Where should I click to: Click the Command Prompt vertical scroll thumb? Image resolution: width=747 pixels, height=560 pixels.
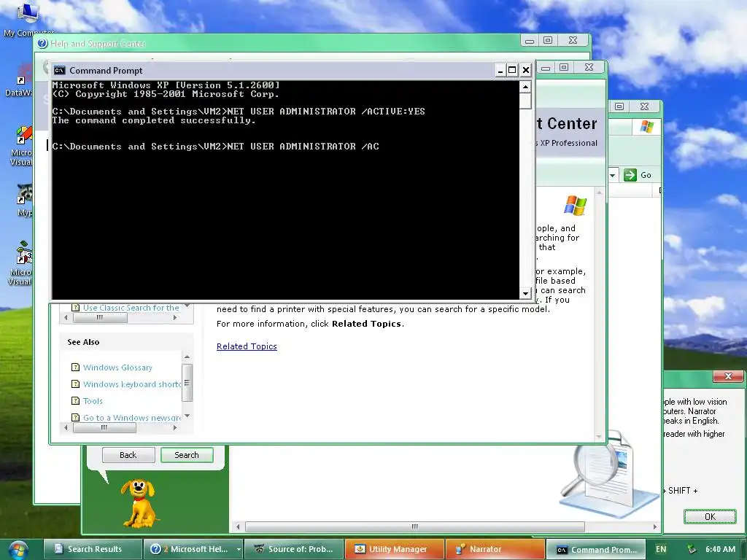(525, 101)
